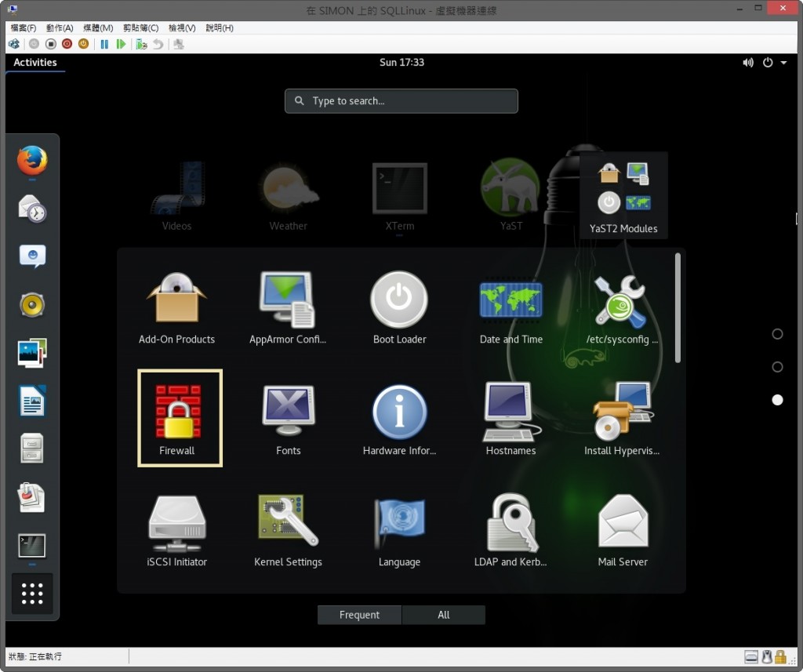Click the YaST2 Modules folder scrollbar
The width and height of the screenshot is (803, 672).
click(678, 307)
